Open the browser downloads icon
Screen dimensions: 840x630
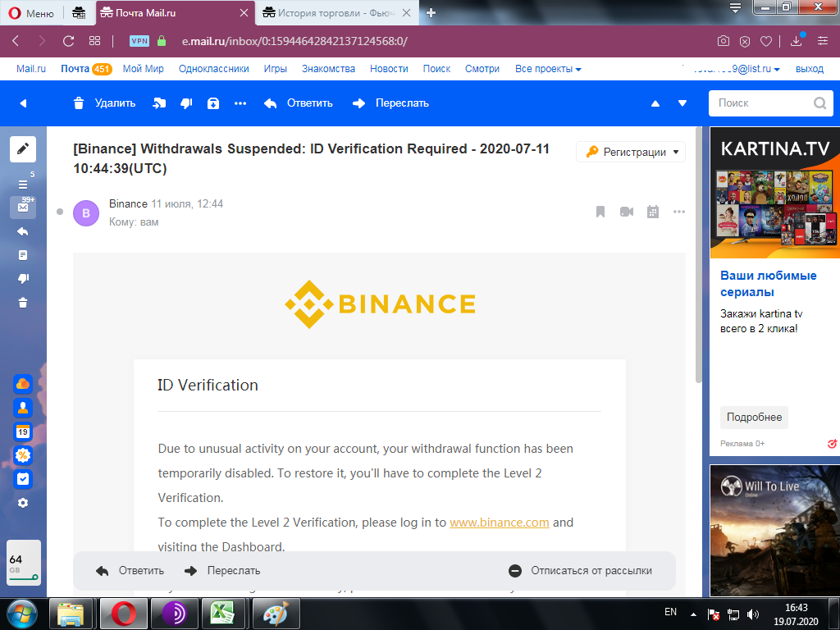797,41
